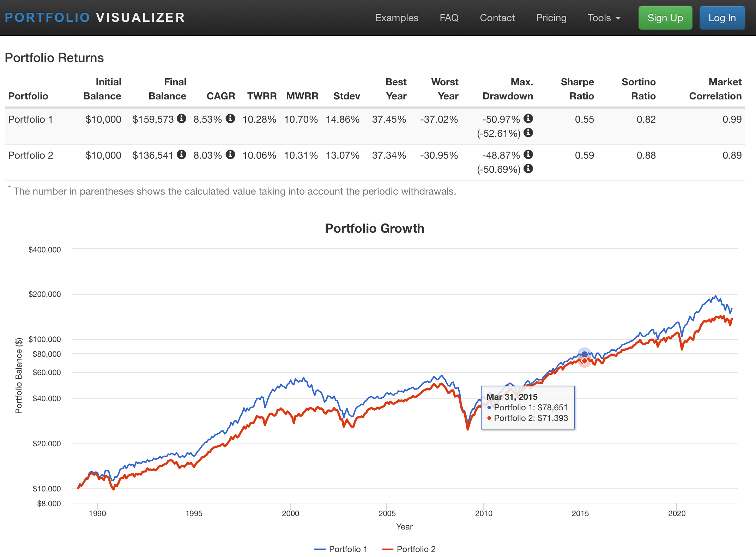Click info icon beside -50.97% max drawdown
Viewport: 756px width, 557px height.
click(x=528, y=118)
